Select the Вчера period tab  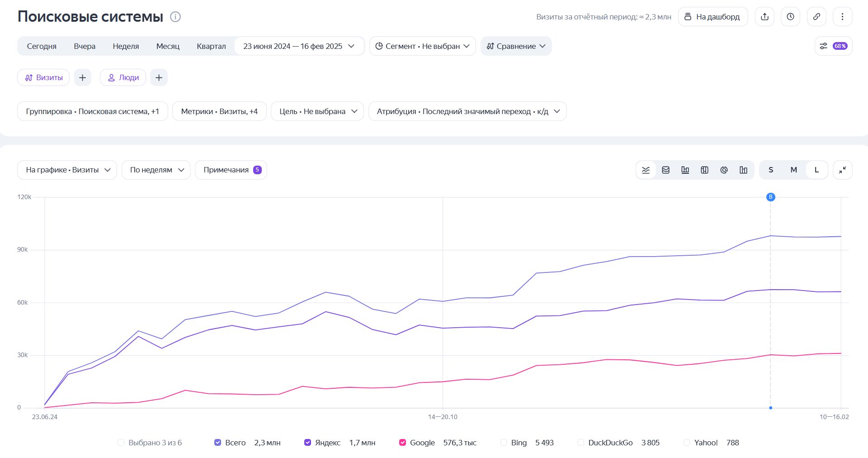point(85,46)
